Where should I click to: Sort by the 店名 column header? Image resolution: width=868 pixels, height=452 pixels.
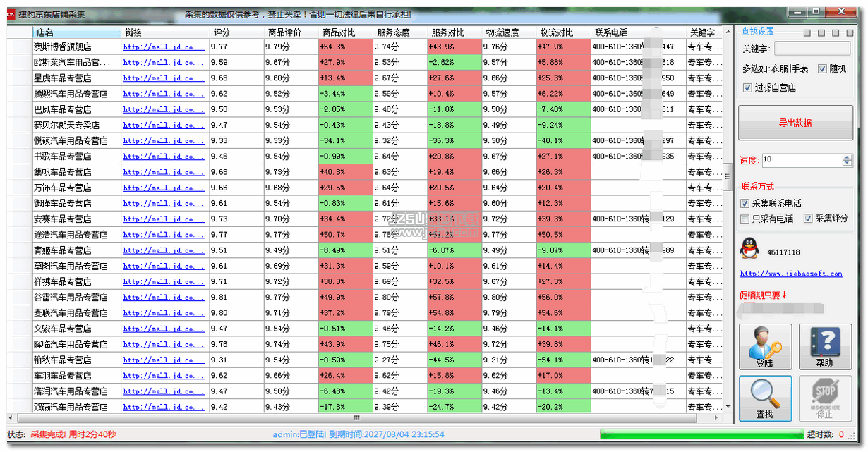click(76, 32)
